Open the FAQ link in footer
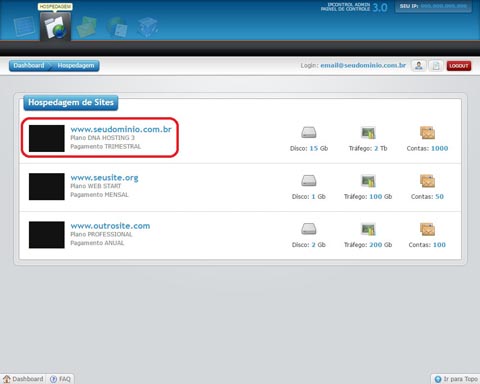Viewport: 480px width, 384px height. point(61,379)
